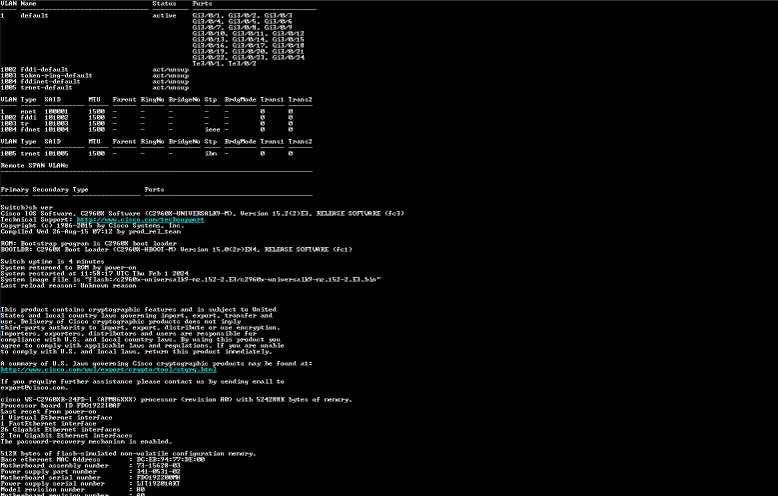Click "26 Gigabit Ethernet interfaces" line

pos(61,430)
